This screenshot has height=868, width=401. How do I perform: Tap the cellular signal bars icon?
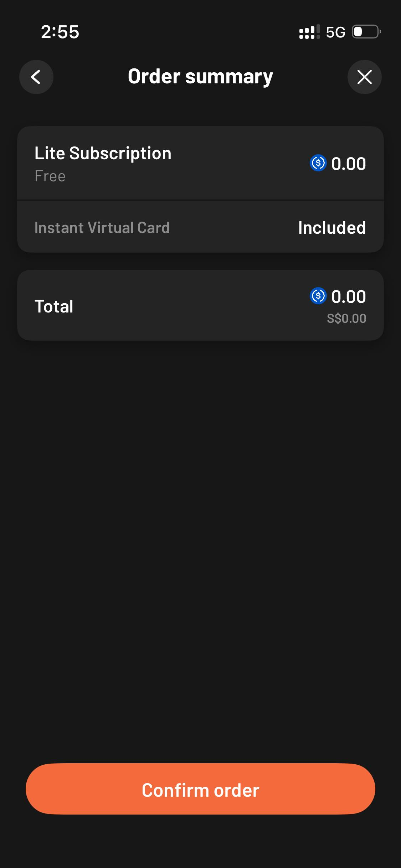(309, 32)
